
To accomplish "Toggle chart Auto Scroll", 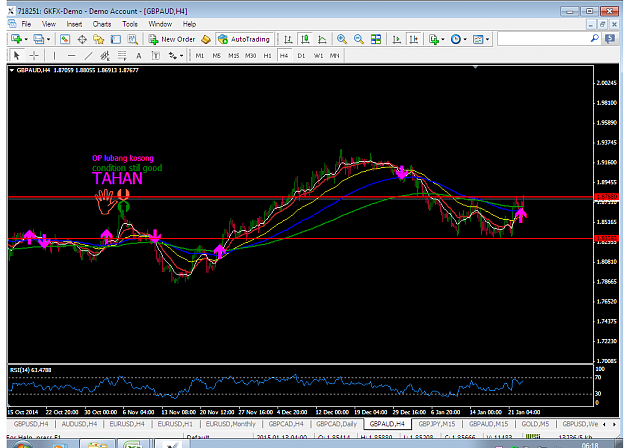I will [397, 39].
